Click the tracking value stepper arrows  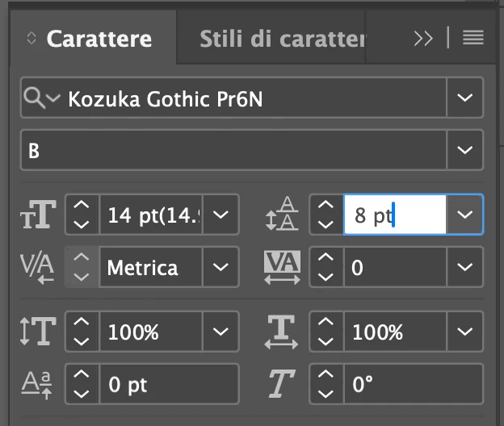[325, 266]
